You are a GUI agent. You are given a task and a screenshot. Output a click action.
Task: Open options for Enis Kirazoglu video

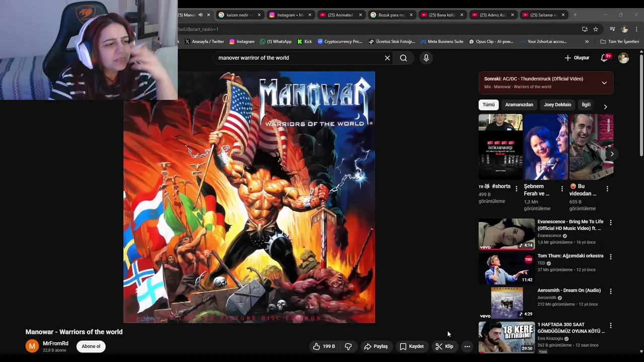[611, 325]
